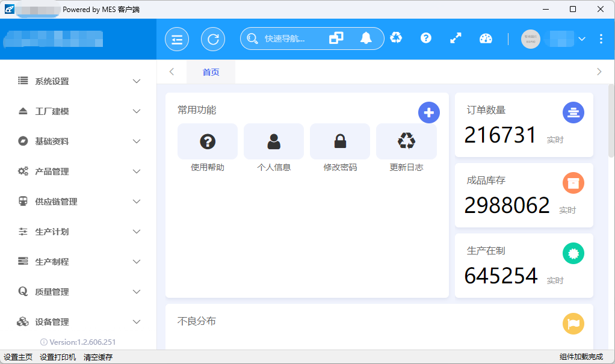The image size is (615, 364).
Task: Click the magnifier icon in quick navigation
Action: (x=252, y=39)
